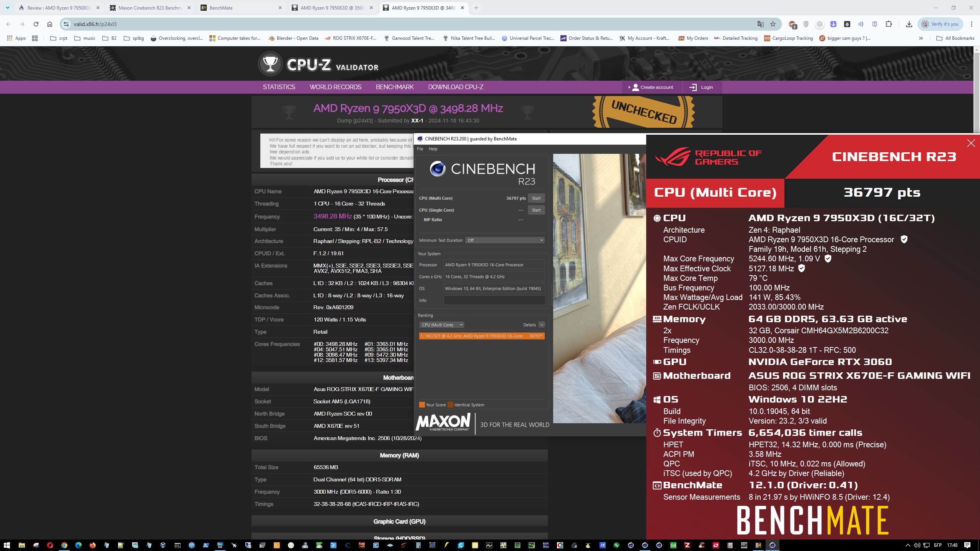The width and height of the screenshot is (980, 551).
Task: Go to WORLD RECORDS in the CPU-Z nav bar
Action: coord(335,87)
